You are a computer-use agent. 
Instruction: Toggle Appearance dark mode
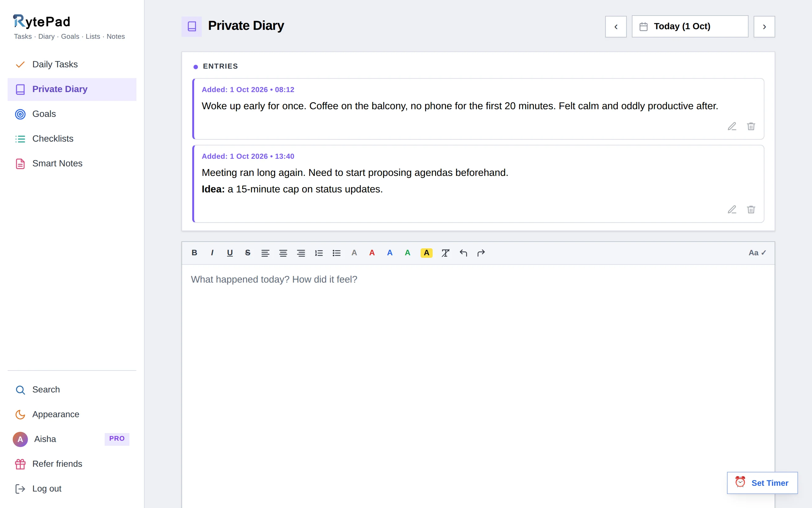(72, 414)
